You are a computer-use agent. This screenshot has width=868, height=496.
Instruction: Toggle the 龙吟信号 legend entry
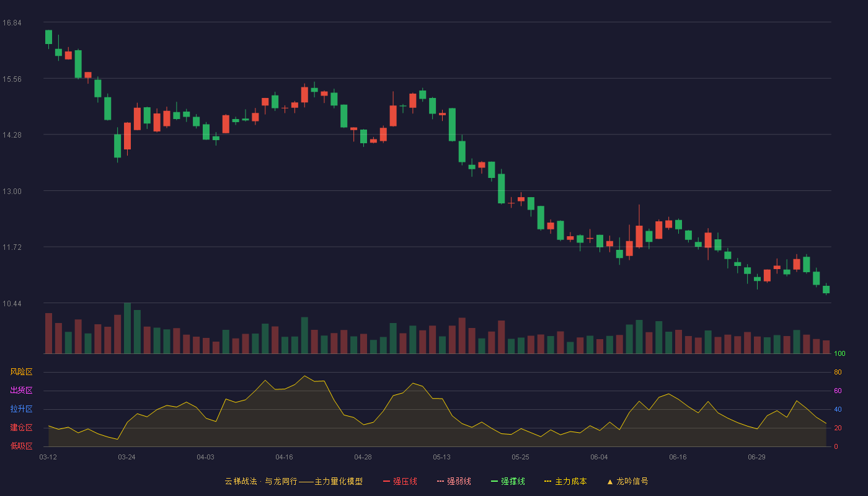(627, 481)
